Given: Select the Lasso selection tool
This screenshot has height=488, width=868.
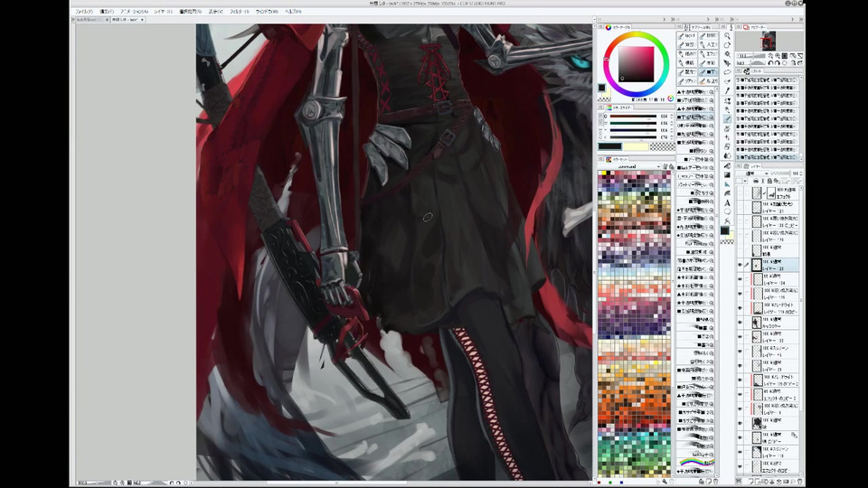Looking at the screenshot, I should (x=727, y=72).
